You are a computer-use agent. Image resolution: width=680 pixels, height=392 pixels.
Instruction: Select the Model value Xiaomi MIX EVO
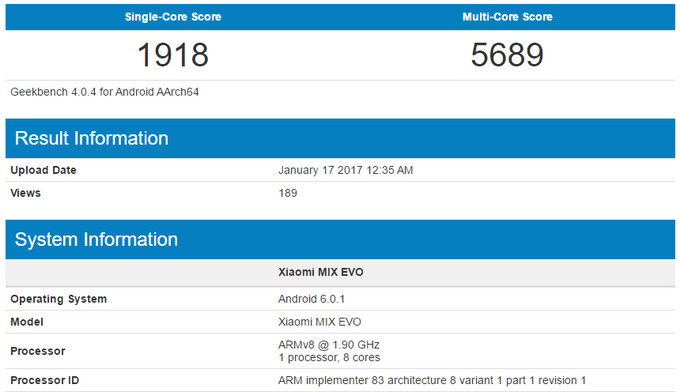pos(320,322)
